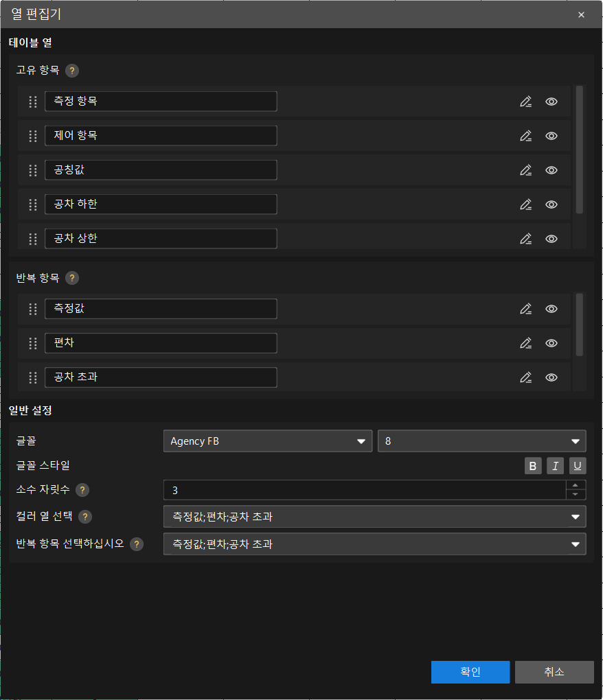Toggle visibility eye for 공칭값
Viewport: 603px width, 700px height.
551,170
